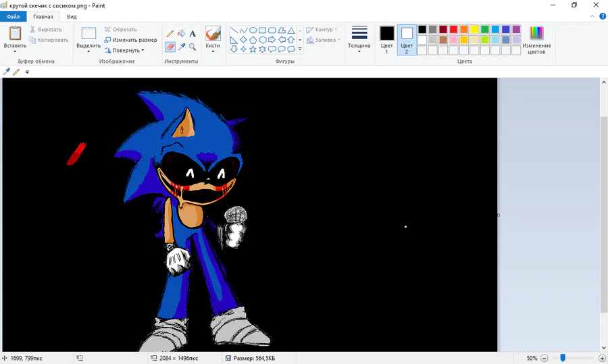Choose the Right arrow shape
Viewport: 608px width, 364px height.
[272, 40]
